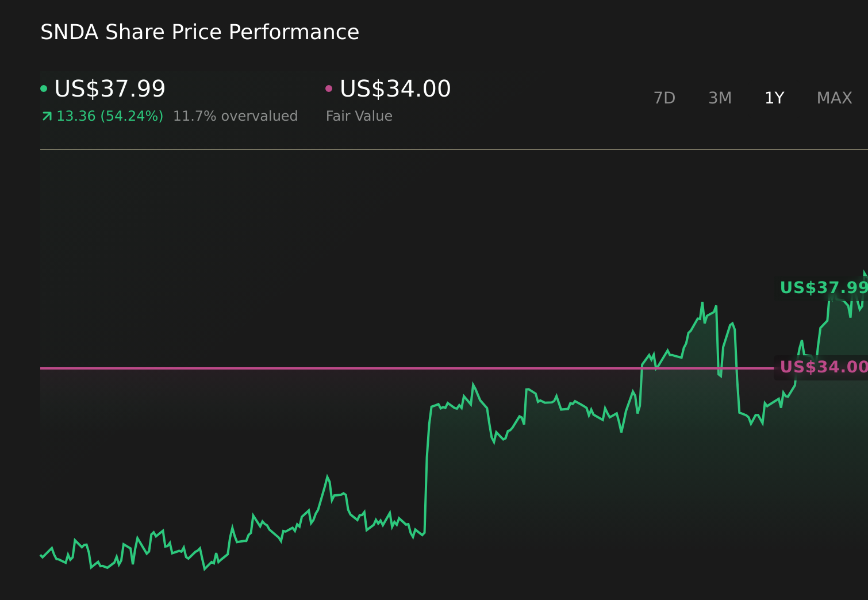Click the green up-arrow change icon
This screenshot has width=868, height=600.
(47, 117)
